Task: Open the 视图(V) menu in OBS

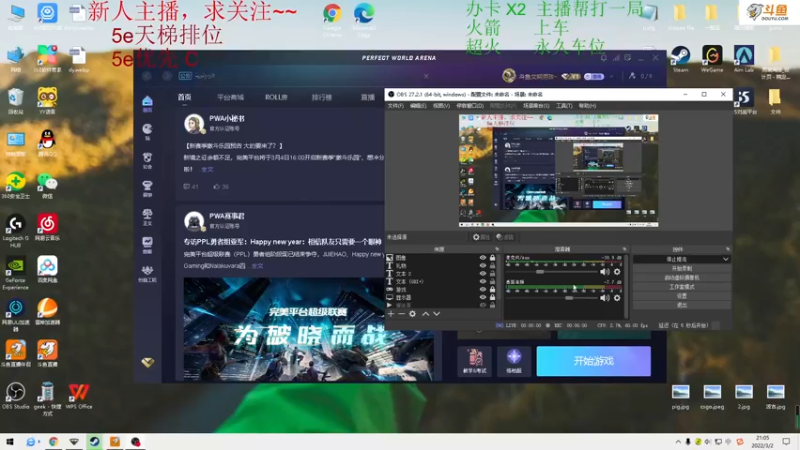Action: click(x=441, y=106)
